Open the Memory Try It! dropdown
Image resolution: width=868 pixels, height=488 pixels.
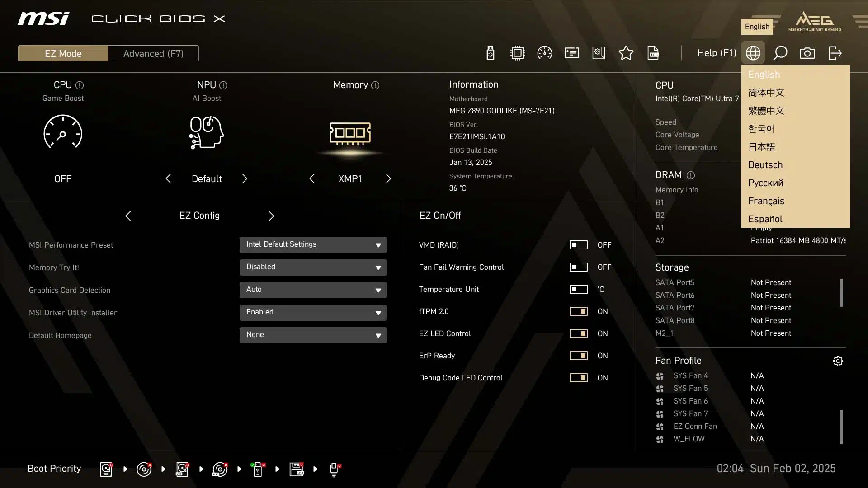pos(313,267)
